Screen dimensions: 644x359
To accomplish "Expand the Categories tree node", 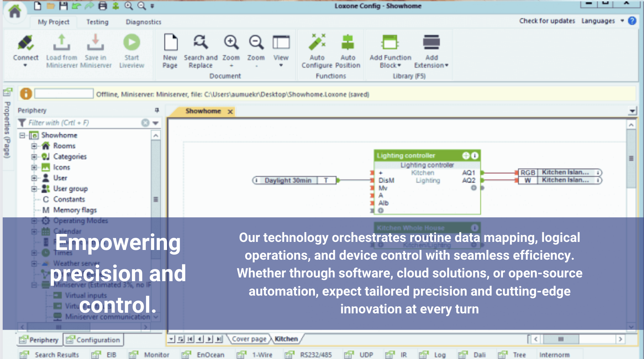I will click(x=34, y=157).
